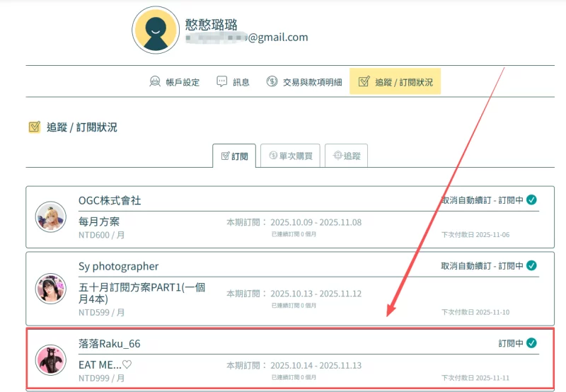Viewport: 566px width, 392px height.
Task: Open the 落落Raku_66 creator name link
Action: (110, 343)
